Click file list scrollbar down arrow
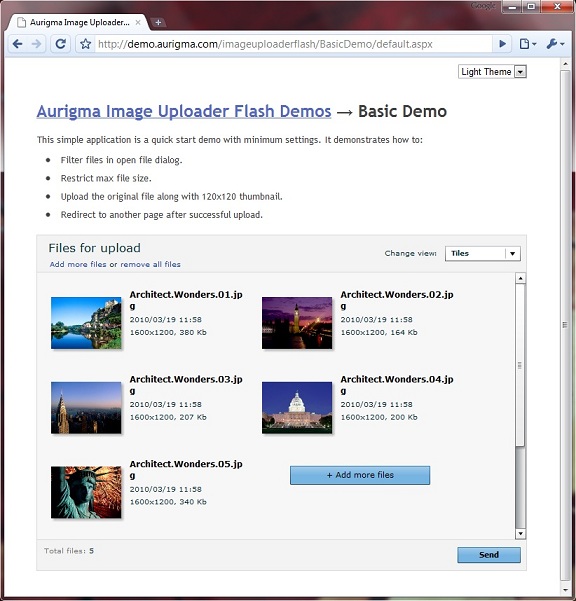Viewport: 576px width, 601px height. (x=520, y=534)
